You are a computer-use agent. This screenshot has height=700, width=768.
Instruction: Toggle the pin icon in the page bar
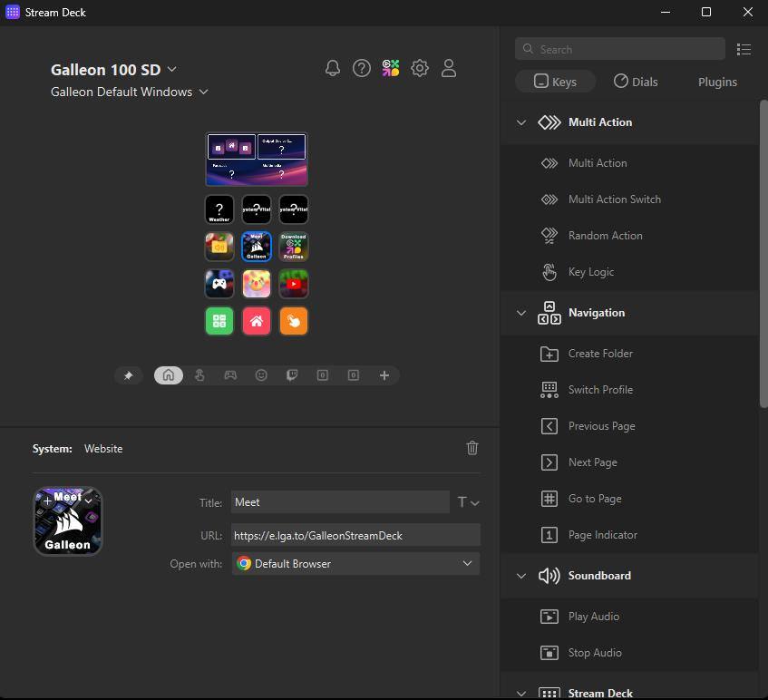point(128,375)
